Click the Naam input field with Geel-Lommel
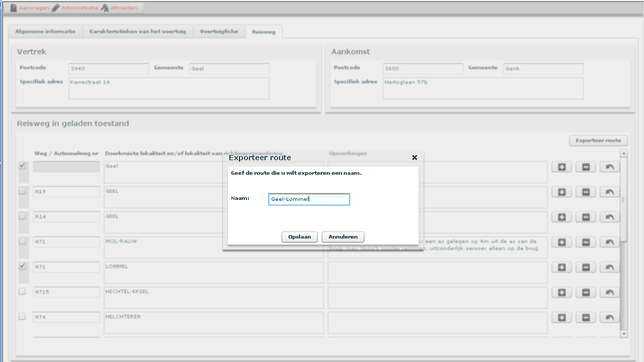The image size is (644, 362). click(x=309, y=199)
